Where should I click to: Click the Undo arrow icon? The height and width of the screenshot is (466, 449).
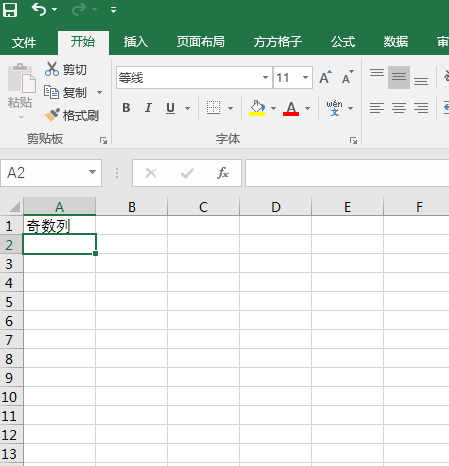pos(39,9)
